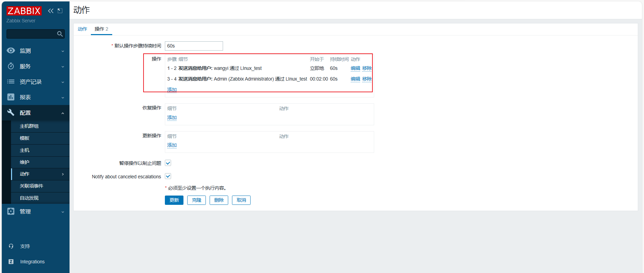
Task: Click the 服务 stopwatch icon
Action: point(11,66)
